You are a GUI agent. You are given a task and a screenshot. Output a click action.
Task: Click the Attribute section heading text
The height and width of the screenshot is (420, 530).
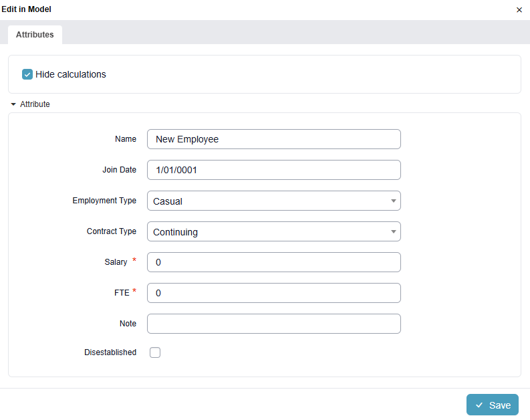tap(35, 104)
